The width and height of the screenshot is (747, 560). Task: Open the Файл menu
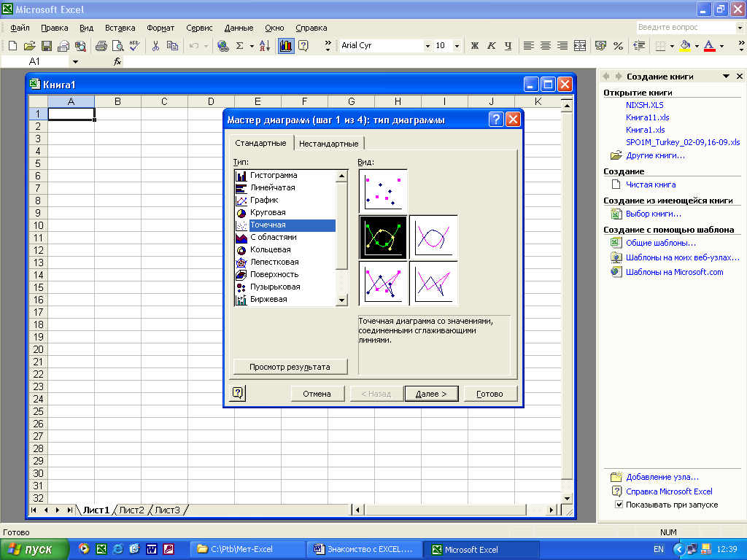tap(20, 28)
